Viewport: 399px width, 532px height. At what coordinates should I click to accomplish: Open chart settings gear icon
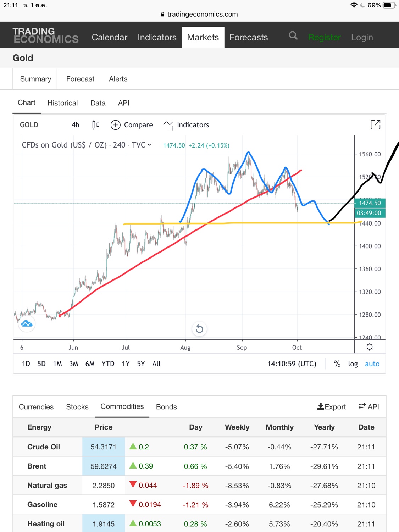370,347
